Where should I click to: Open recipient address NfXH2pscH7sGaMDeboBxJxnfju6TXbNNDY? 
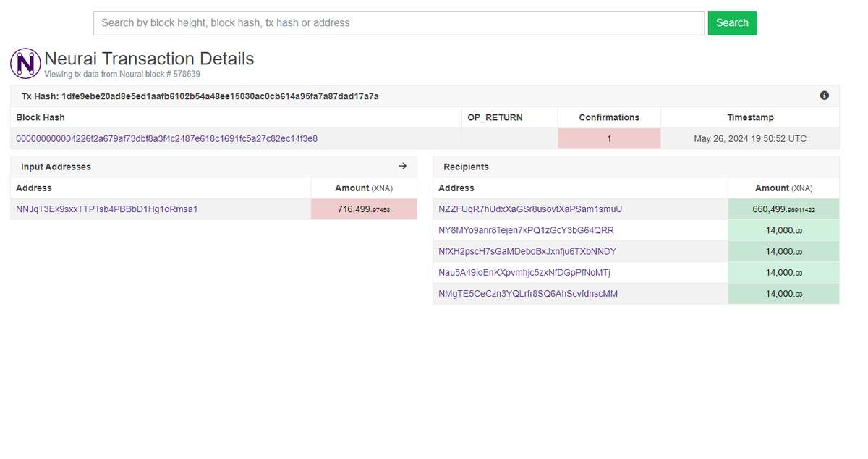tap(527, 250)
